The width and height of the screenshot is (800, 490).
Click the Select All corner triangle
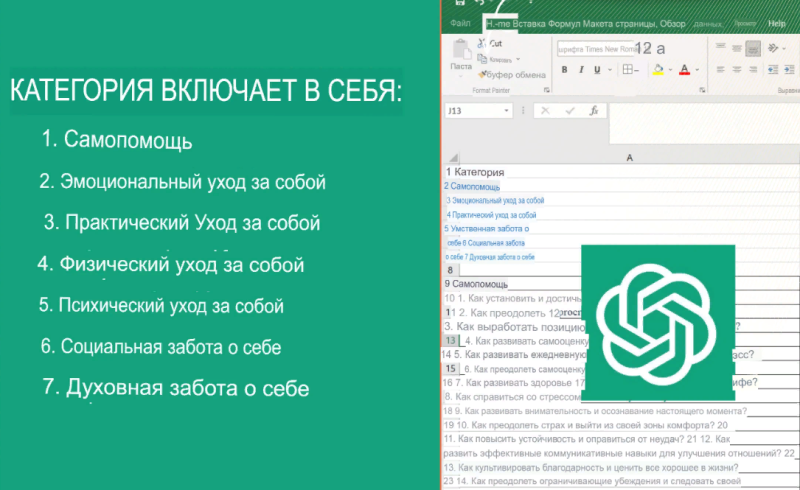[x=453, y=158]
